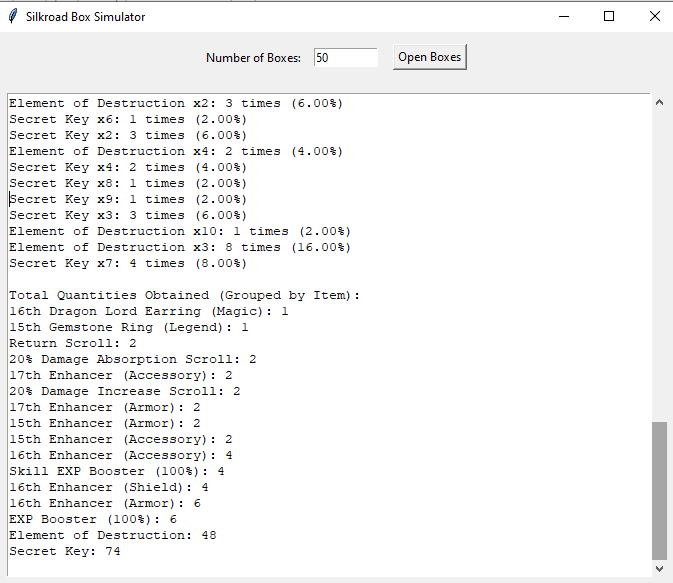Click the 'Element of Destruction x10' line
The image size is (673, 583).
coord(180,231)
